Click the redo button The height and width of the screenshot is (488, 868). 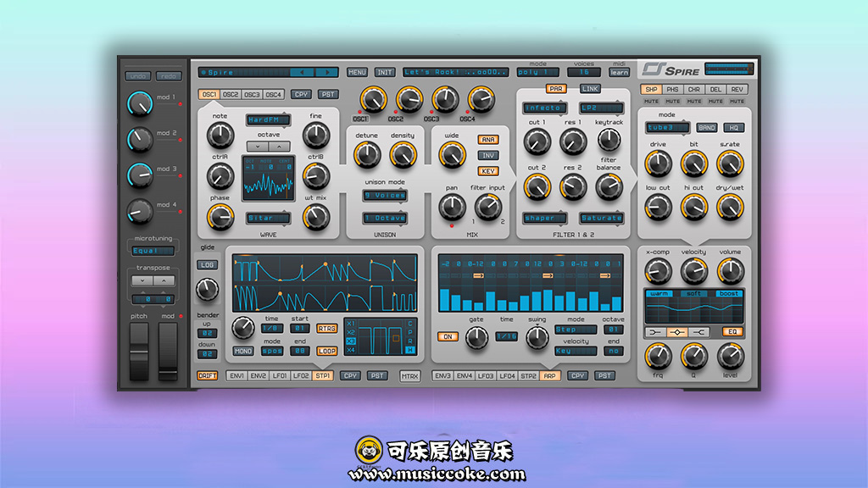point(169,75)
